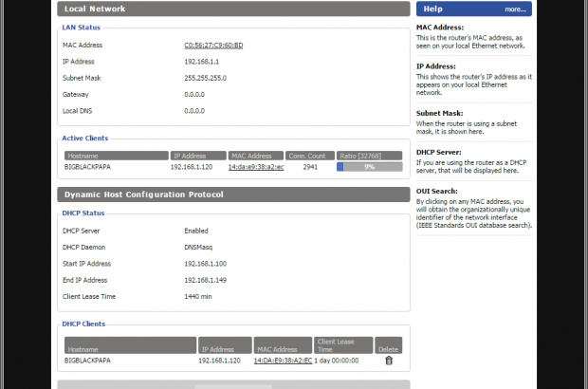Click the 1440 min client lease time value
The width and height of the screenshot is (588, 389).
198,296
